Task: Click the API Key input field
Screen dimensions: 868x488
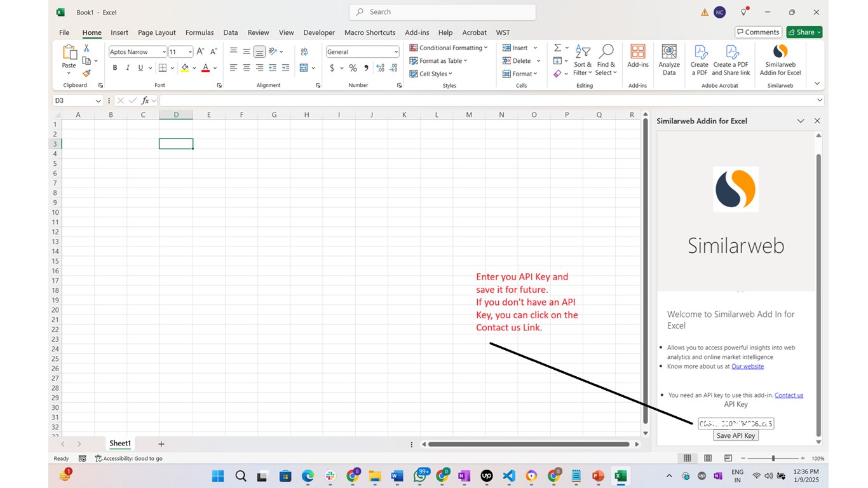Action: pos(736,423)
